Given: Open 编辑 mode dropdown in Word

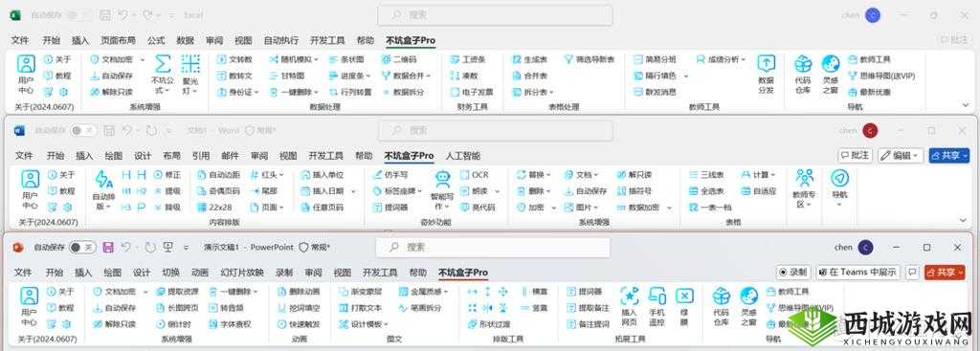Looking at the screenshot, I should (901, 155).
